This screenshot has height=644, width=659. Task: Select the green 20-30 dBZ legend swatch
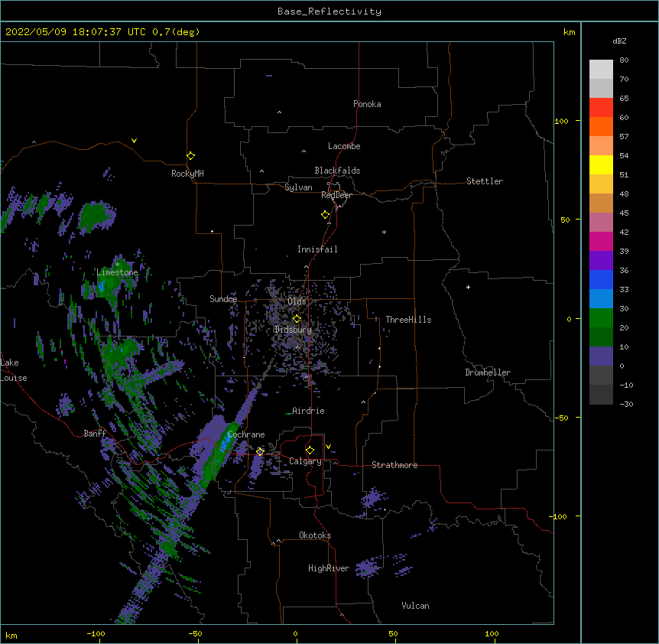tap(601, 318)
